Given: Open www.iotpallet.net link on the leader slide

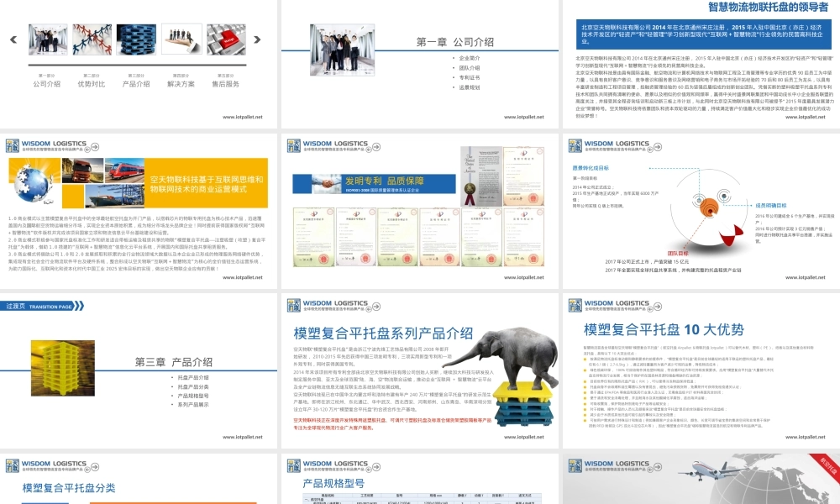Looking at the screenshot, I should click(x=806, y=117).
